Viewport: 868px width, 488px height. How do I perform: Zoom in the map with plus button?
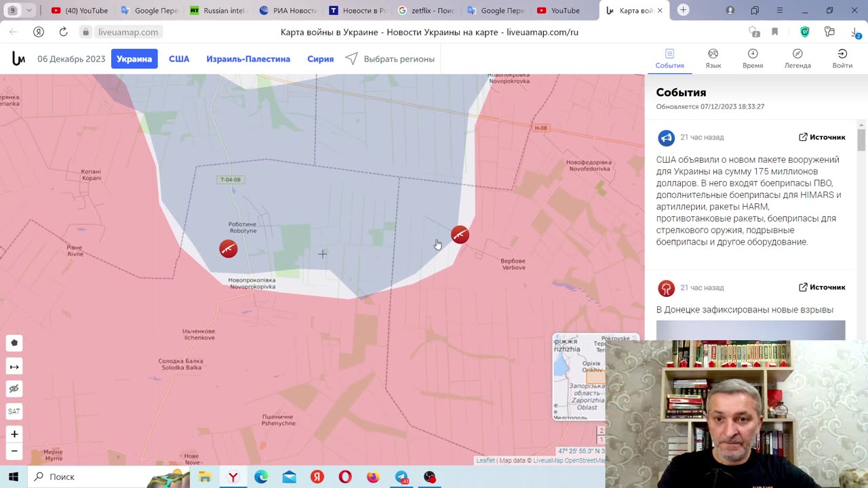pos(14,434)
